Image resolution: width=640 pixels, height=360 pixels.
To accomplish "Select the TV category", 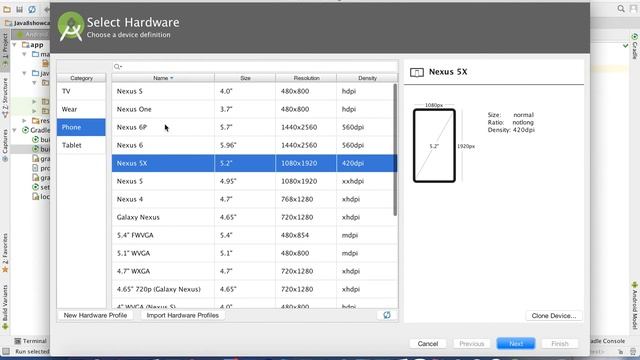I will pyautogui.click(x=81, y=91).
